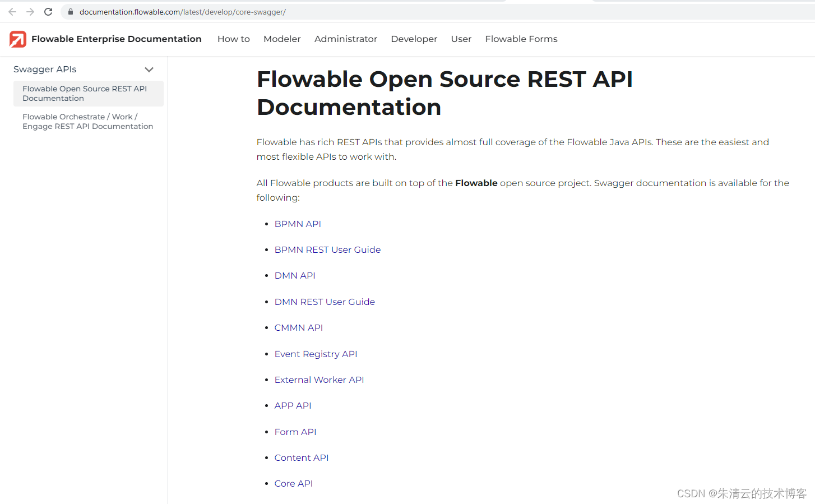Open the Form API link
Screen dimensions: 815x504
(x=295, y=432)
